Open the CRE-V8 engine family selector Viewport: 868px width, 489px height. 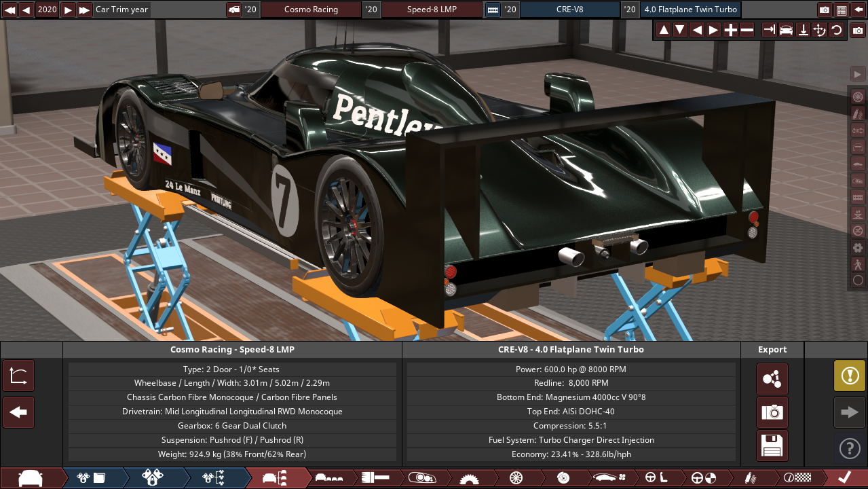(x=569, y=10)
